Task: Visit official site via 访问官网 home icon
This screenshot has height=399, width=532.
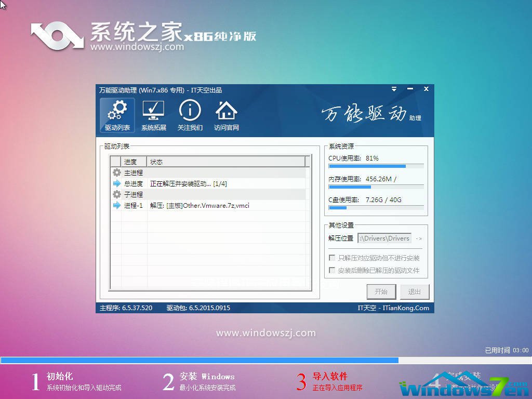Action: pos(226,111)
